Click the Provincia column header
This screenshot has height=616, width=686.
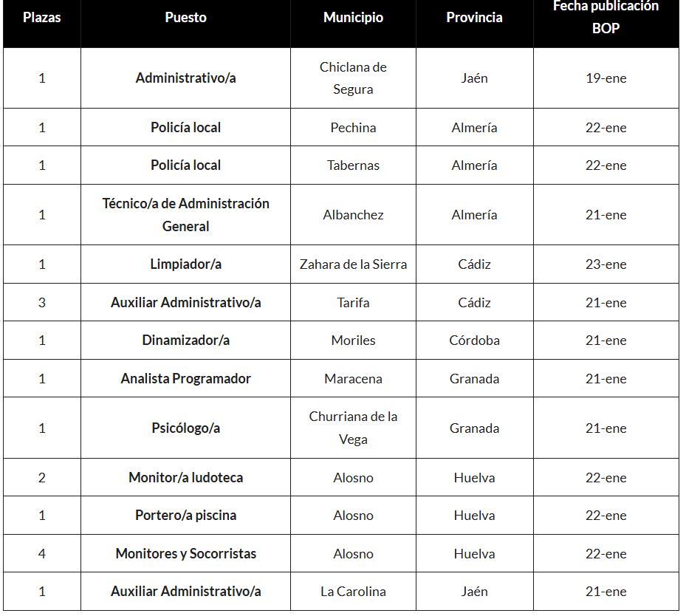click(474, 18)
